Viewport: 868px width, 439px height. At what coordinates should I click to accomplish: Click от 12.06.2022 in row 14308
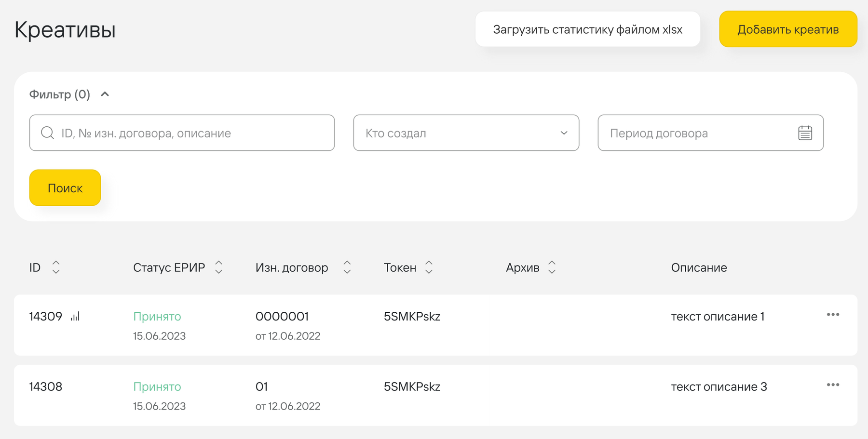(x=288, y=406)
